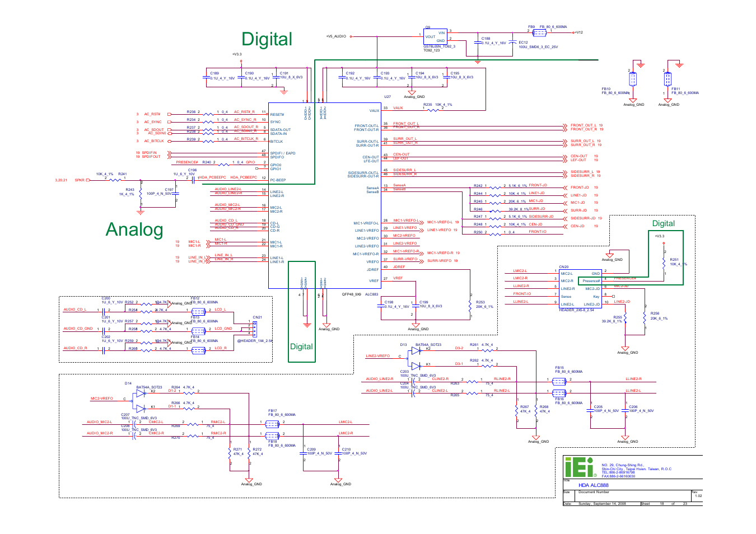Click the HEADER_2X5-8_2.54 footprint label
This screenshot has height=534, width=756.
tap(577, 310)
